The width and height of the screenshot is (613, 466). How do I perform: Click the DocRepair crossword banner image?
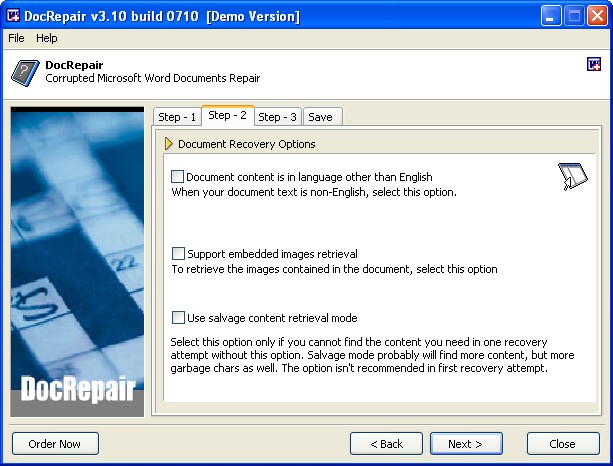(77, 262)
